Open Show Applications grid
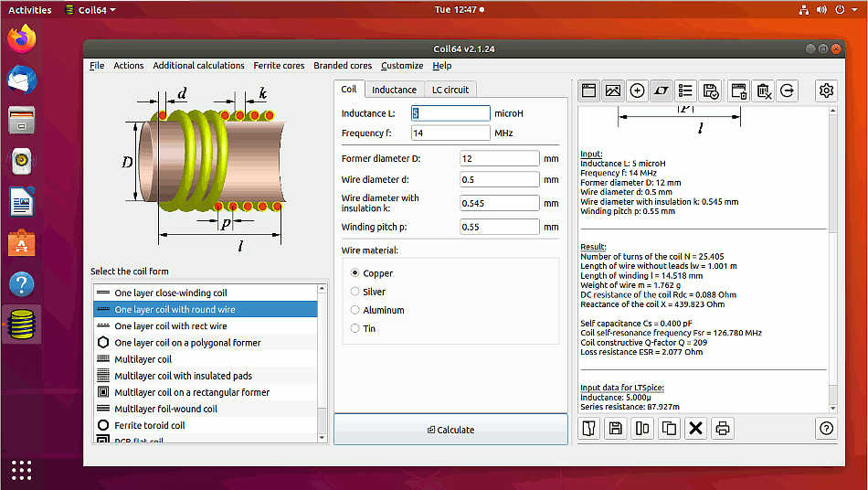 pos(22,470)
